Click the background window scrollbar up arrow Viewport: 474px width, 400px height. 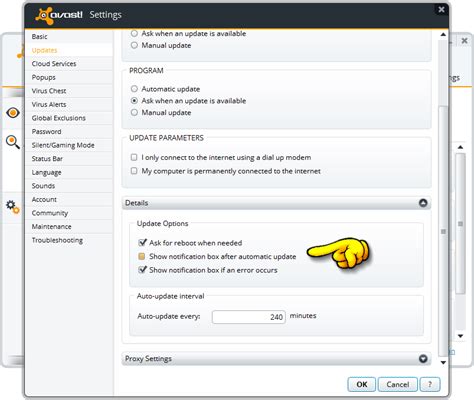pos(460,147)
